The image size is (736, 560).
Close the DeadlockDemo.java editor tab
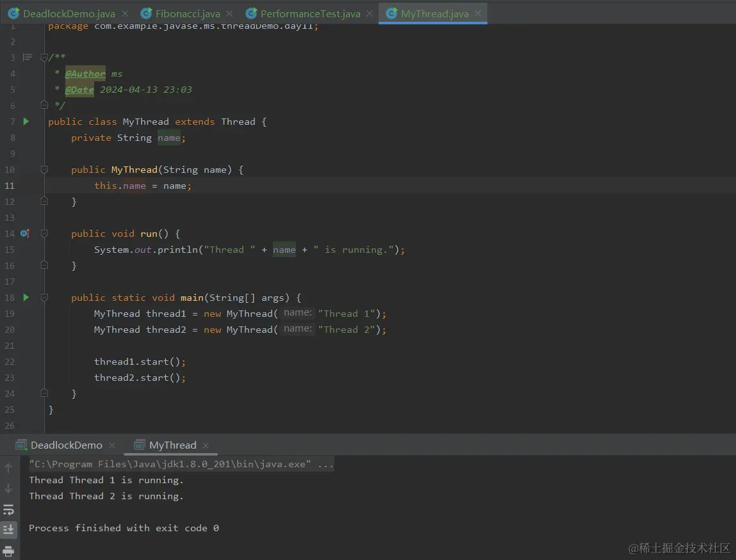(x=125, y=13)
